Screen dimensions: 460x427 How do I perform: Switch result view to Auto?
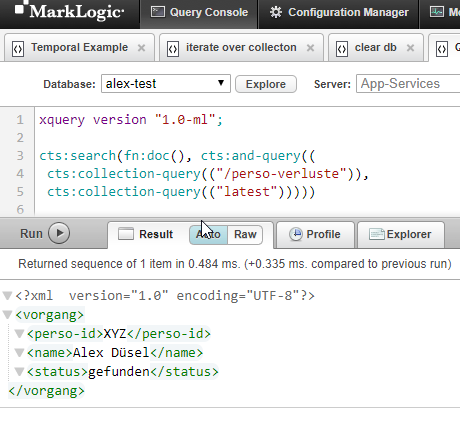pos(208,235)
